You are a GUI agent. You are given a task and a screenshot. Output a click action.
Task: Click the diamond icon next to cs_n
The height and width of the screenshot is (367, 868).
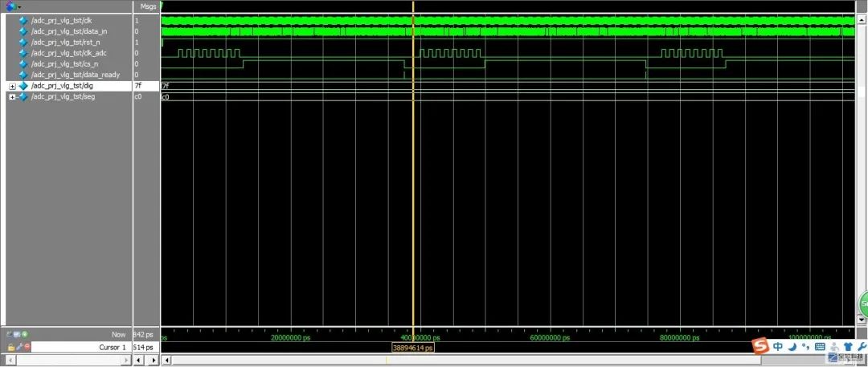coord(23,63)
